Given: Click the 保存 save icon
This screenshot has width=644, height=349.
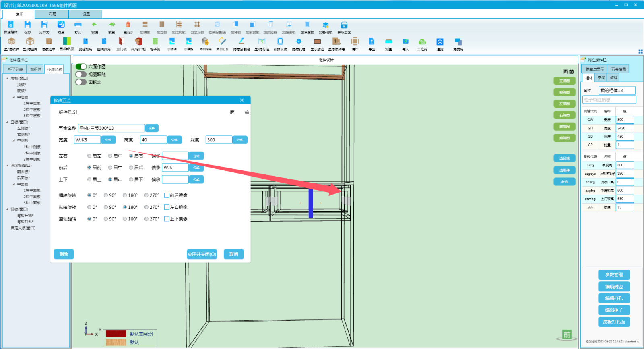Looking at the screenshot, I should pyautogui.click(x=27, y=25).
